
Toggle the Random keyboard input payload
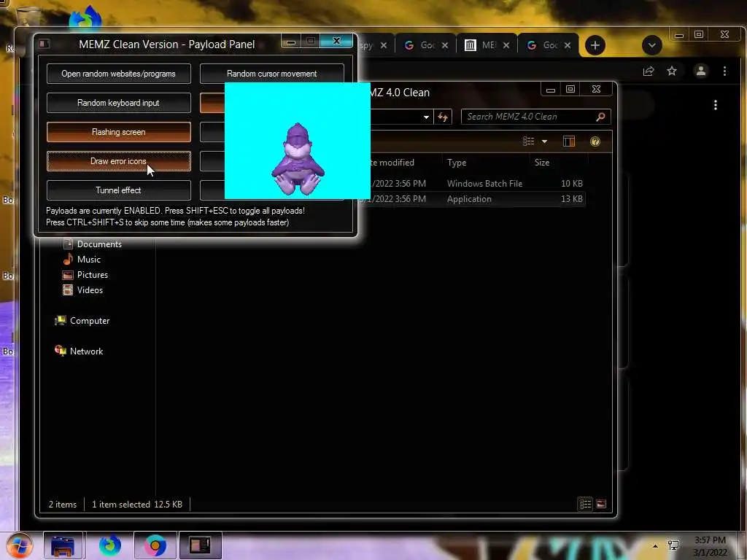[119, 103]
